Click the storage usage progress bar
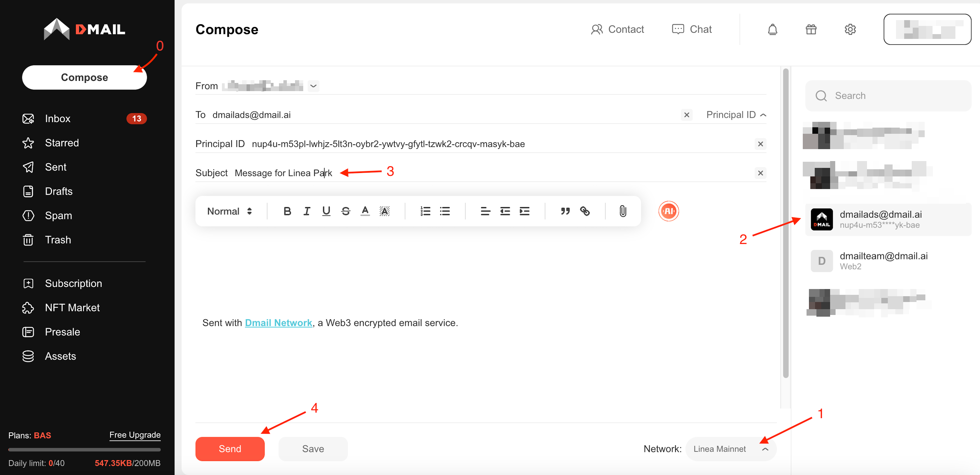This screenshot has width=980, height=475. pyautogui.click(x=84, y=449)
